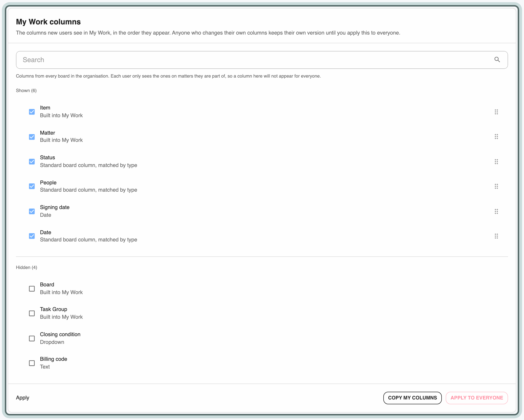Grab the drag handle for Signing date row
This screenshot has height=420, width=524.
click(x=496, y=211)
